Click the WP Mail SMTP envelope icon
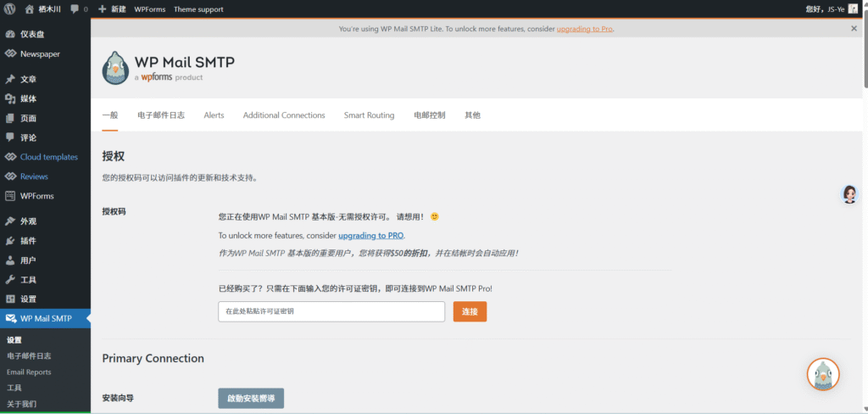The height and width of the screenshot is (414, 868). coord(10,318)
